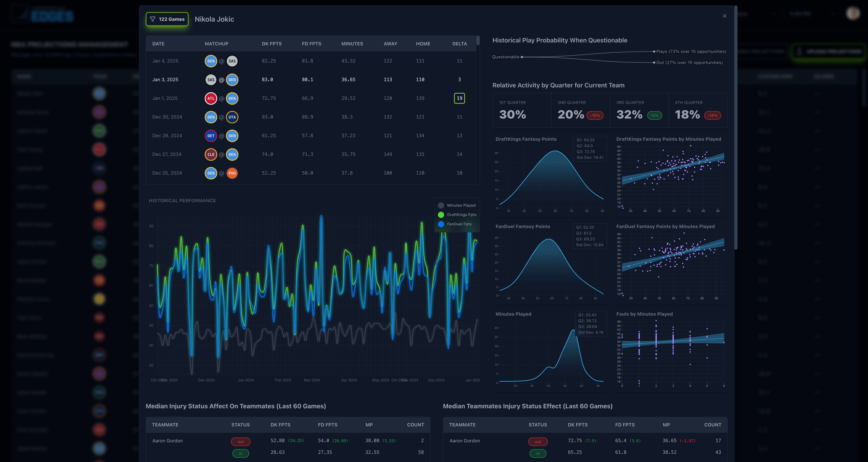Sort table by DELTA column header
The image size is (868, 462).
460,44
